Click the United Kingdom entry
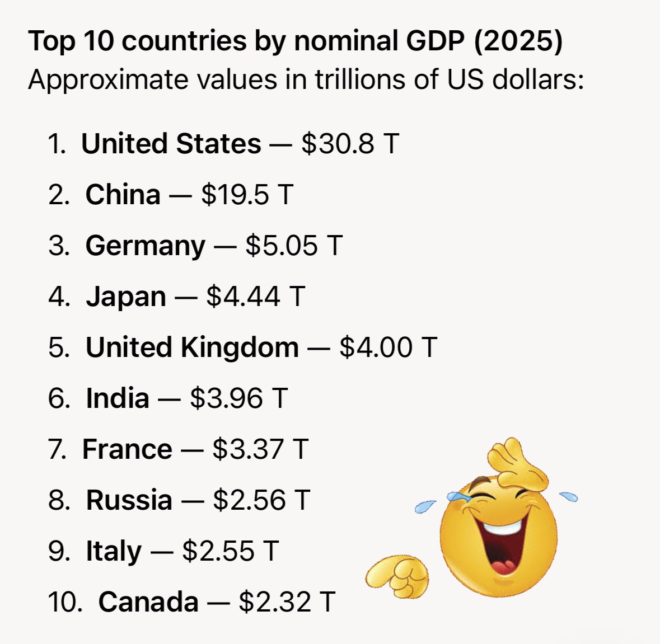660x644 pixels. click(242, 347)
